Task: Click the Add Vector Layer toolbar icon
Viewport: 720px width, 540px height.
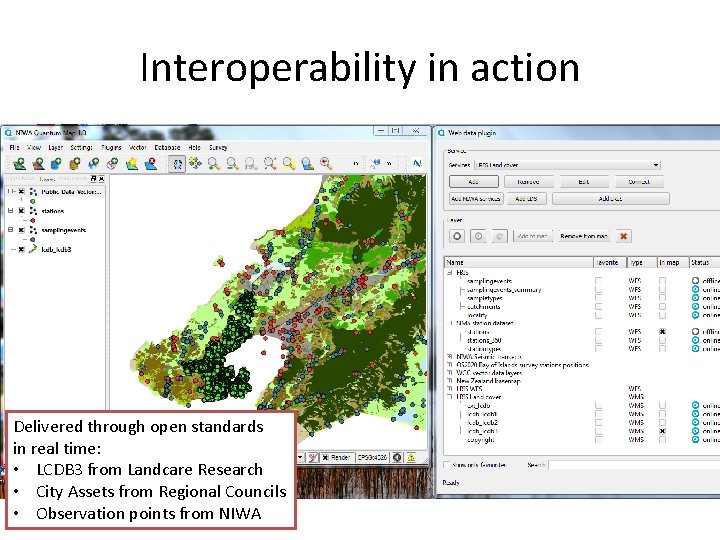Action: pyautogui.click(x=19, y=163)
